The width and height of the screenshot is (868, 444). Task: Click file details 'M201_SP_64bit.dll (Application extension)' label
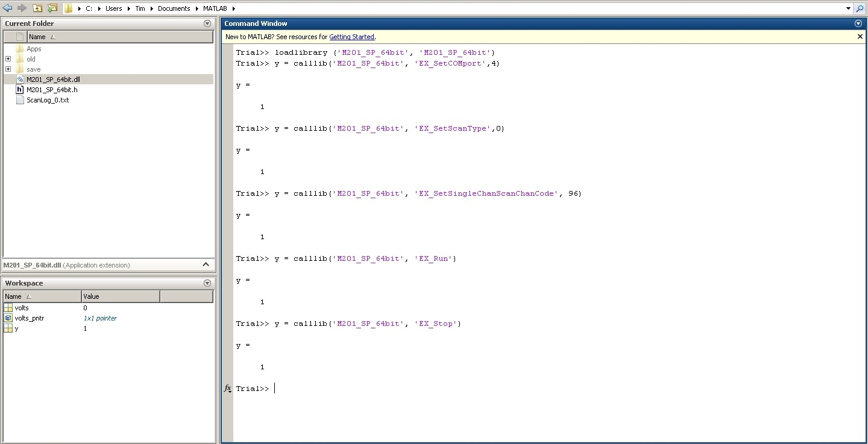[x=66, y=264]
